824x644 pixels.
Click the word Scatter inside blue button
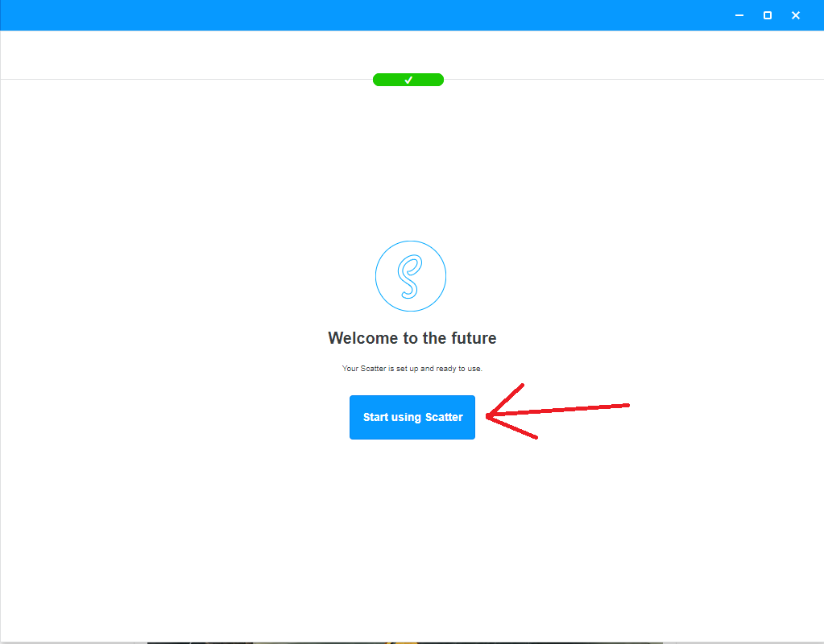pos(444,417)
